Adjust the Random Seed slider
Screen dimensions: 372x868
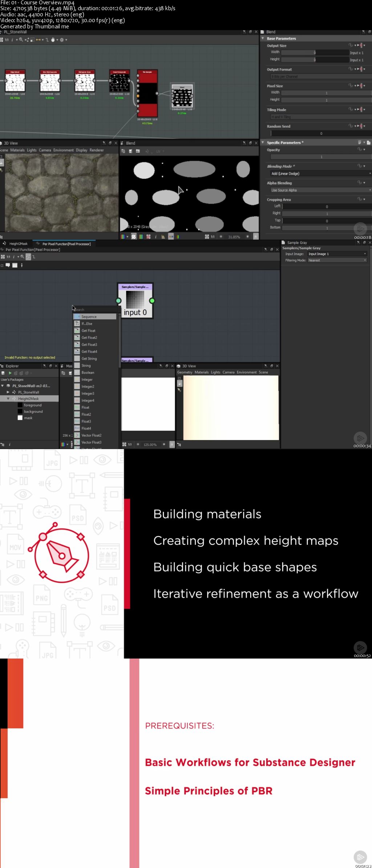click(321, 133)
